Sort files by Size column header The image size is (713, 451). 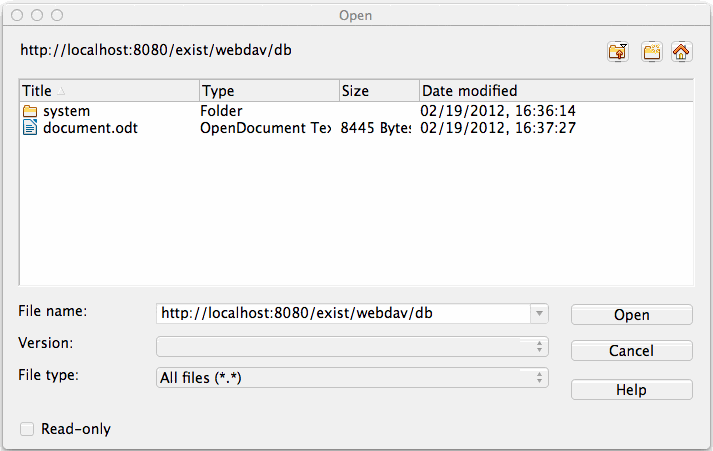pos(378,91)
